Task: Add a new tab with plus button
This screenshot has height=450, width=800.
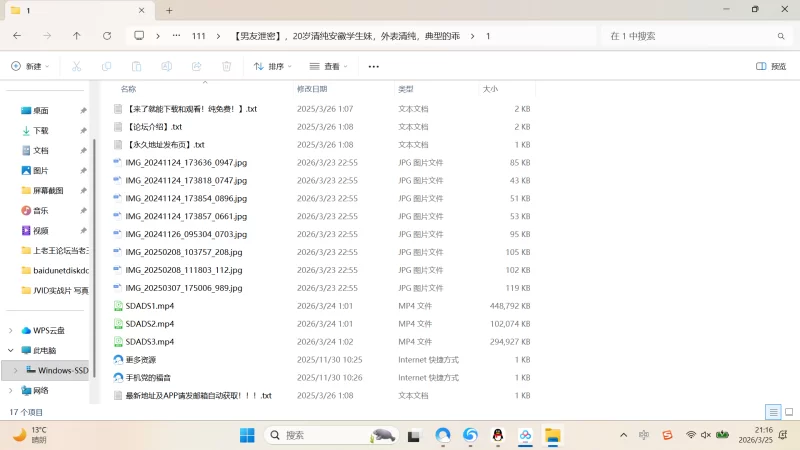Action: [x=169, y=10]
